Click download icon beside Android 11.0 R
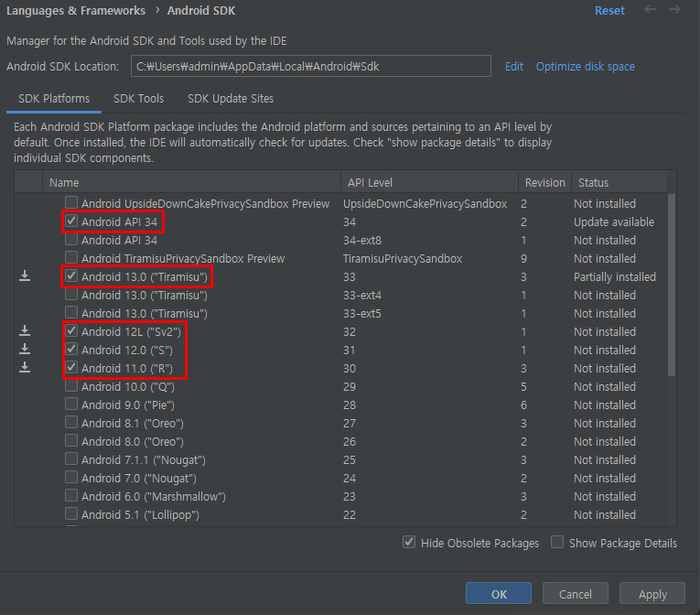700x615 pixels. (x=25, y=368)
